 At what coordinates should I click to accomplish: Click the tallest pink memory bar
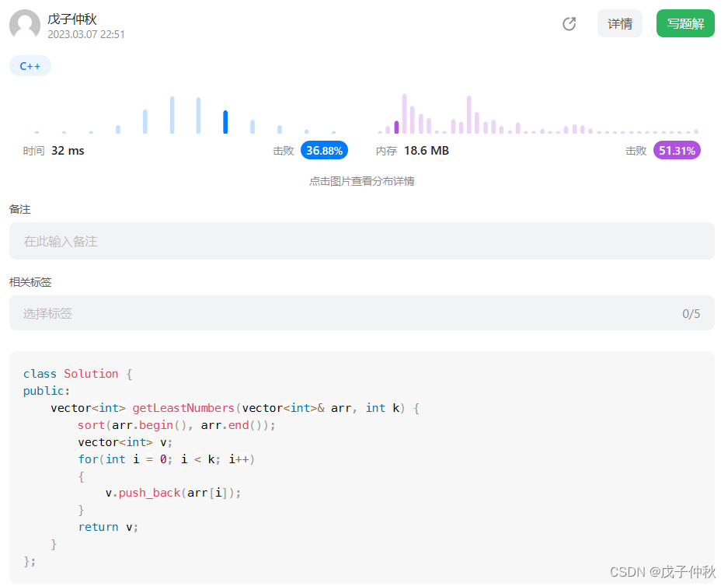coord(404,113)
